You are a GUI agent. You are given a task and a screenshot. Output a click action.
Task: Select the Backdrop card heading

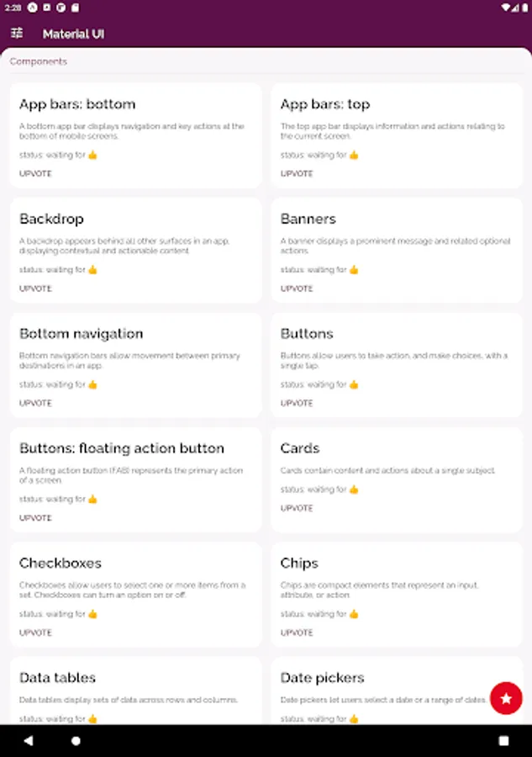coord(51,219)
